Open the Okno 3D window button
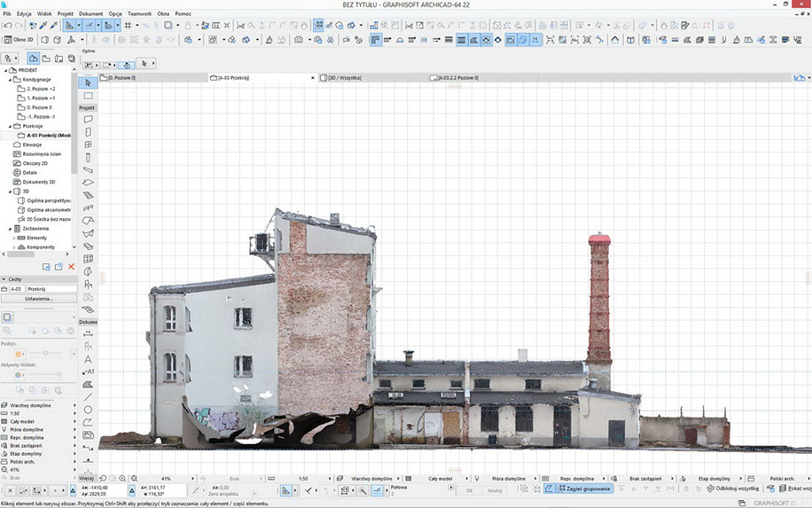The width and height of the screenshot is (812, 508). pyautogui.click(x=20, y=40)
